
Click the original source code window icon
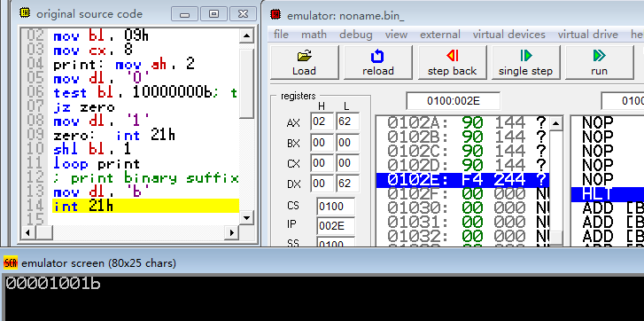tap(25, 12)
